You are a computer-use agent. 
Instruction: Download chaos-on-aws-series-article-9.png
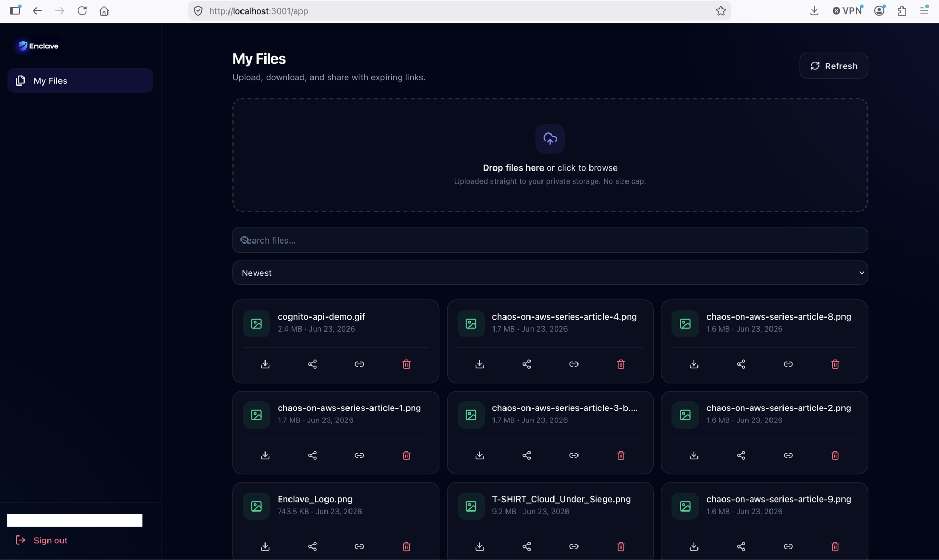point(694,546)
